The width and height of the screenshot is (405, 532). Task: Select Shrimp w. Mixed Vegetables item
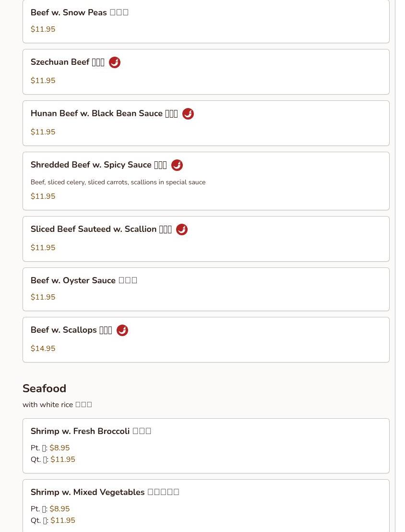point(206,506)
